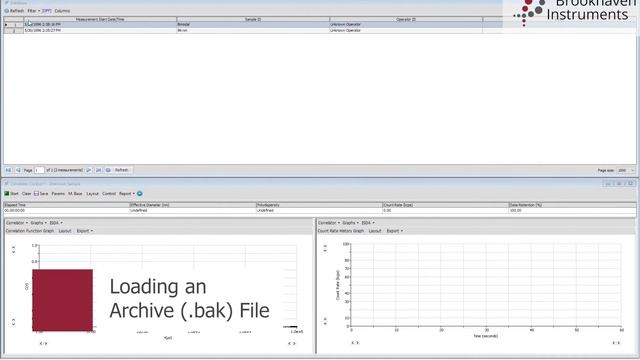The width and height of the screenshot is (640, 360).
Task: Click bottom-right x-axis arrows on count rate graph
Action: [616, 343]
